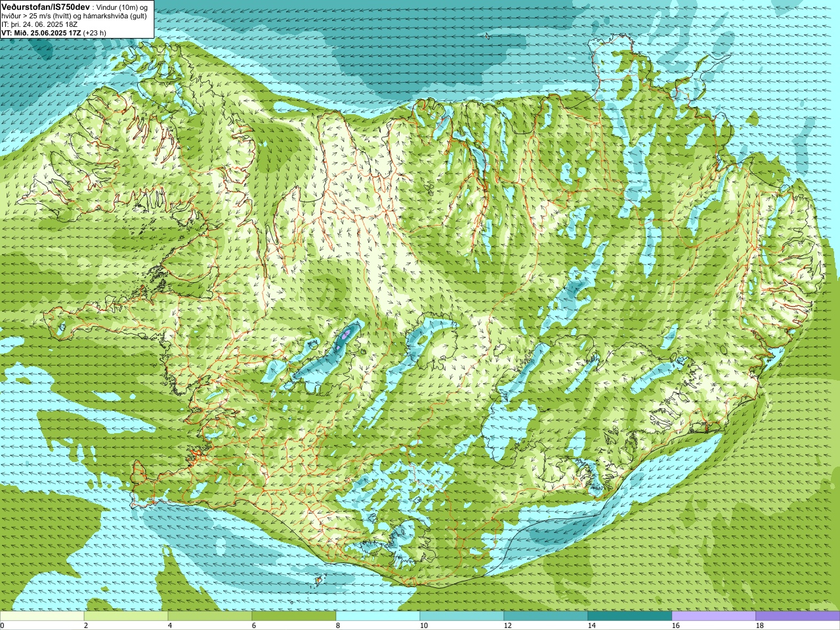Click the legend tick label '12'
Image resolution: width=840 pixels, height=630 pixels.
pyautogui.click(x=508, y=625)
